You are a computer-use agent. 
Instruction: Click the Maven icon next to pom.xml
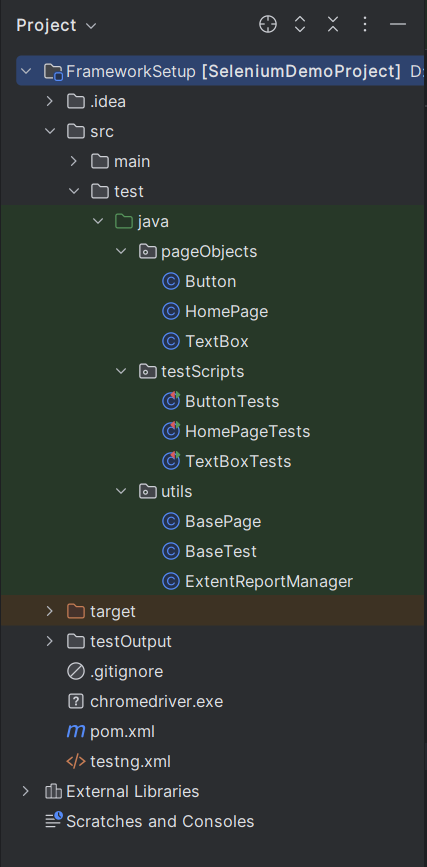[75, 732]
